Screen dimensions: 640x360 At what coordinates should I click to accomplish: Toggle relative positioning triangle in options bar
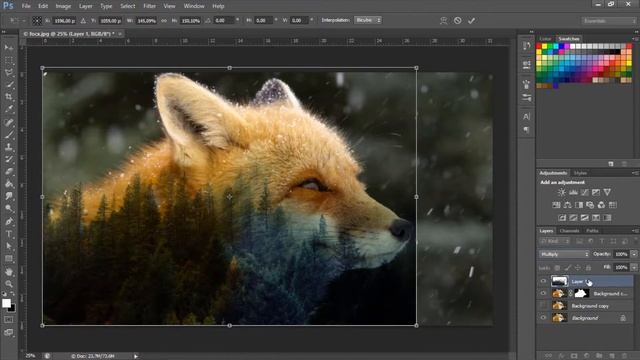coord(83,20)
